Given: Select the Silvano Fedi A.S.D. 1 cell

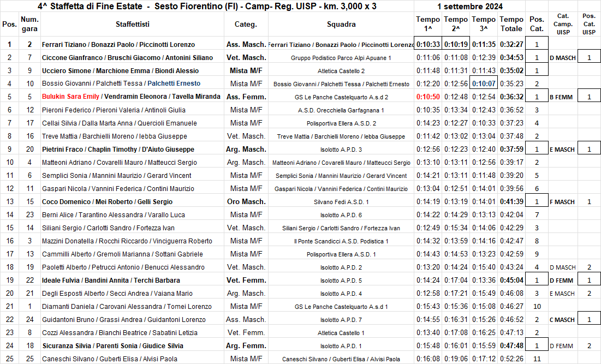Looking at the screenshot, I should tap(341, 202).
